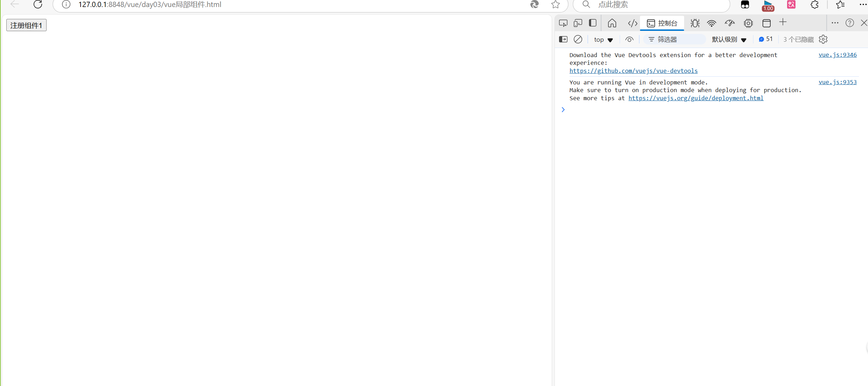Expand the 默认级别 log level dropdown
The image size is (868, 386).
tap(729, 40)
